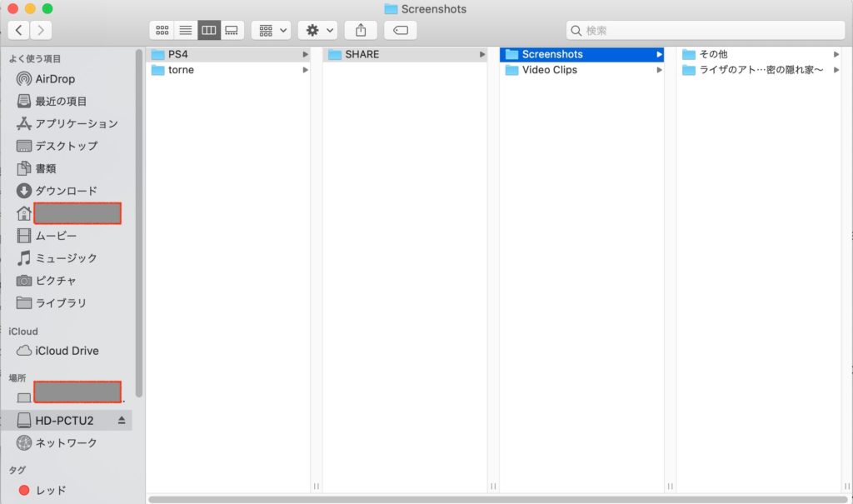Viewport: 853px width, 504px height.
Task: Open the ダウンロード sidebar item
Action: click(66, 191)
